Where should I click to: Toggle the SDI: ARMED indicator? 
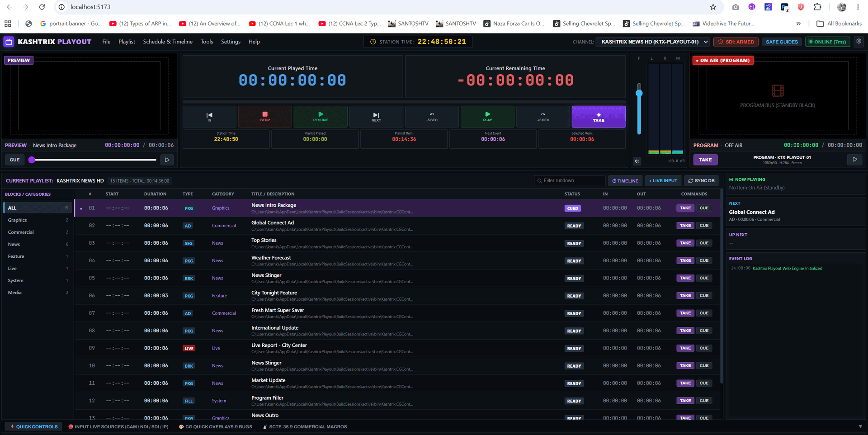pos(736,42)
